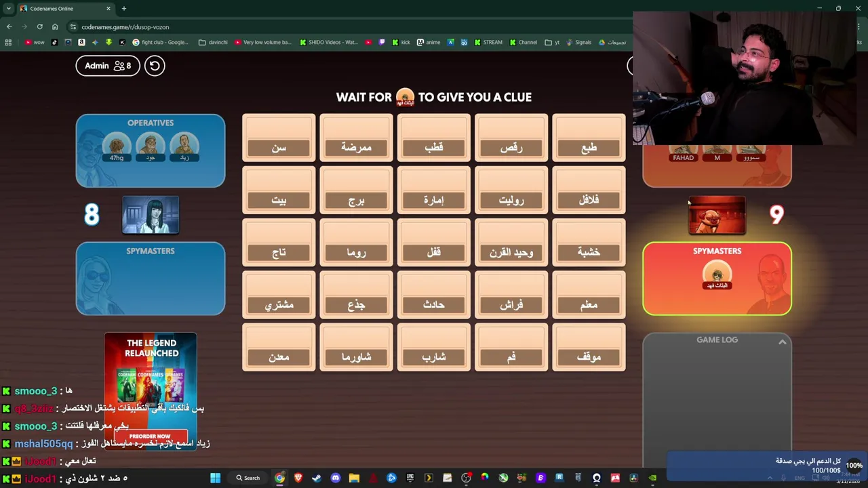868x488 pixels.
Task: Select the word card 'حادث'
Action: click(433, 296)
